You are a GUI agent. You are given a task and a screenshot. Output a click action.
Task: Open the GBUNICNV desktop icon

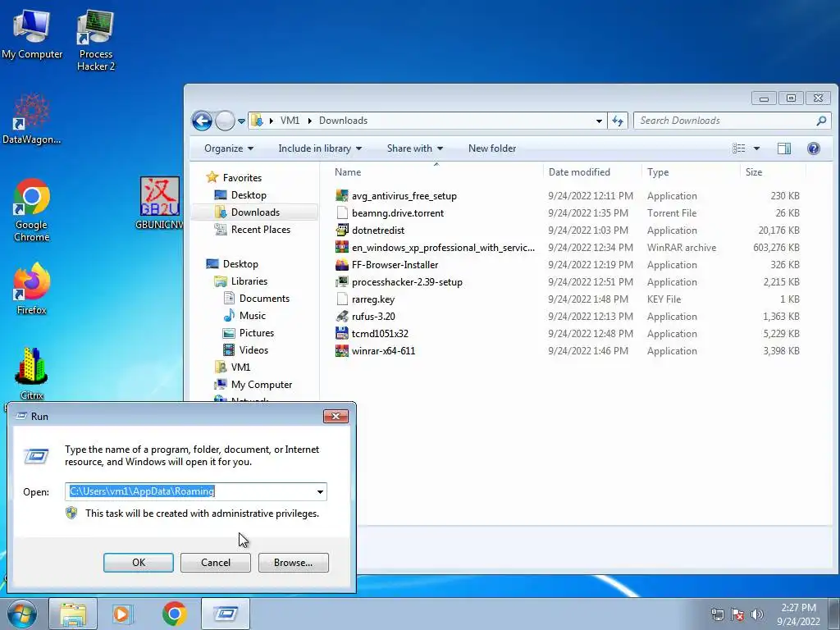(160, 203)
